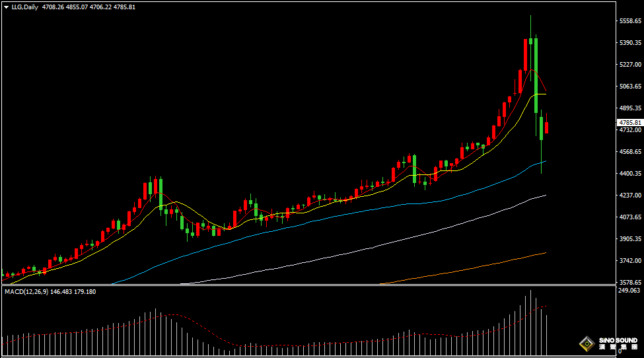Image resolution: width=644 pixels, height=358 pixels.
Task: Click the SINO SOUND watermark text
Action: (x=618, y=340)
